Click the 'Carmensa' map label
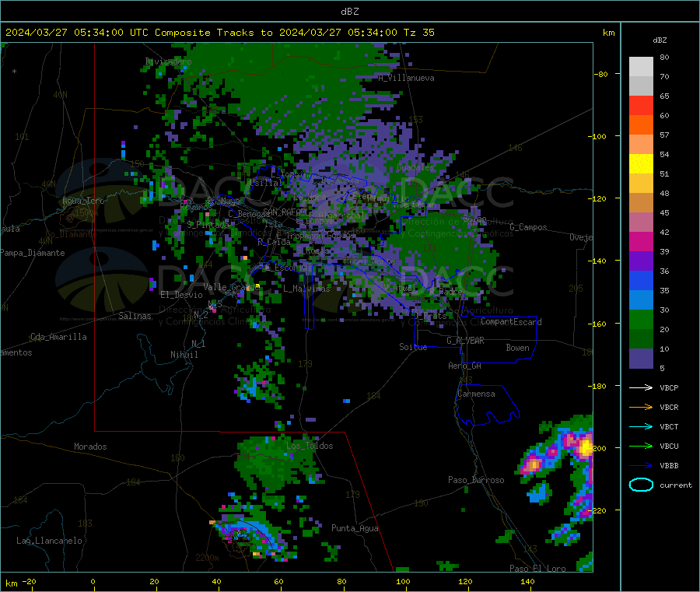The width and height of the screenshot is (700, 592). click(x=476, y=394)
